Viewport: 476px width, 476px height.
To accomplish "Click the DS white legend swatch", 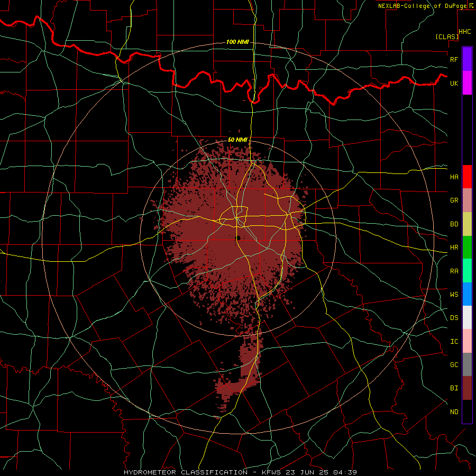I will [467, 317].
